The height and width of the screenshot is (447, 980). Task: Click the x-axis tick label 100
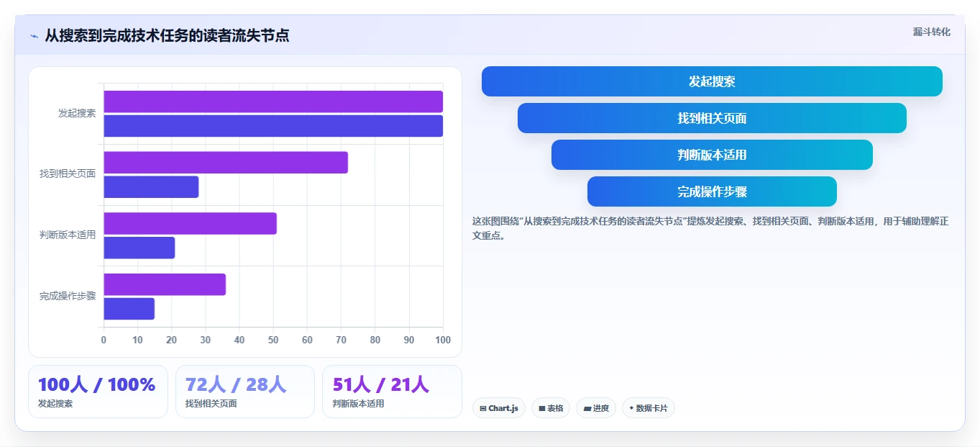(443, 340)
